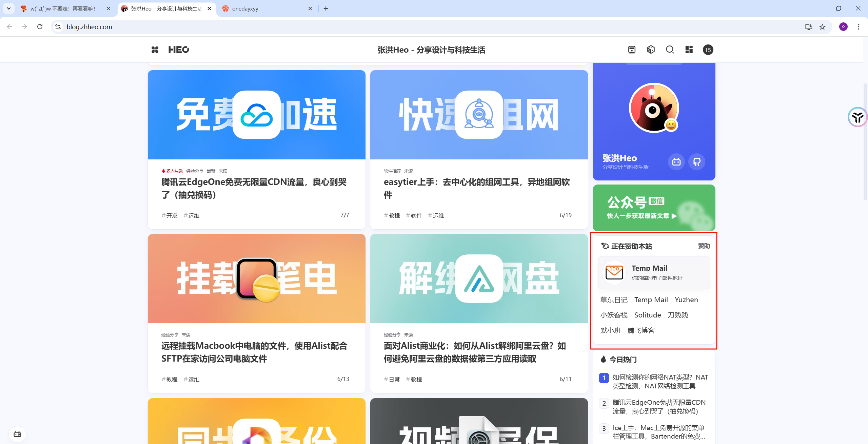Click the #开发 tag under the EdgeOne article
The height and width of the screenshot is (444, 868).
170,215
